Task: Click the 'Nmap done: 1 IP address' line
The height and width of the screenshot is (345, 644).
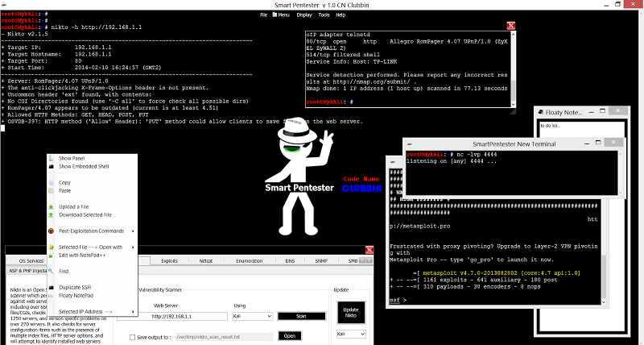Action: pyautogui.click(x=407, y=89)
